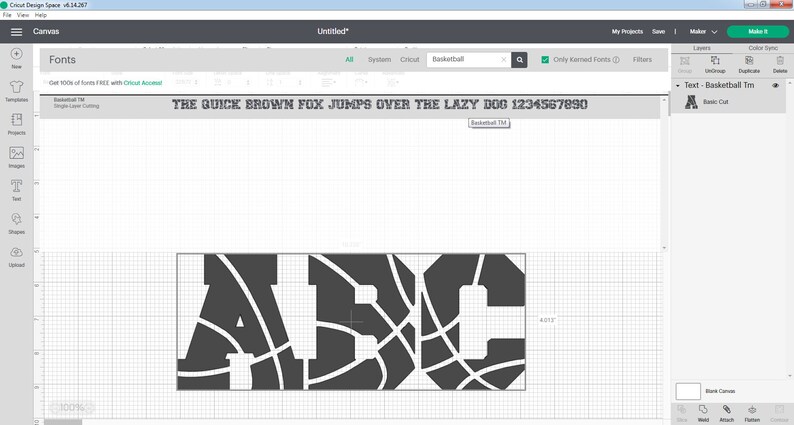Open the File menu

7,15
